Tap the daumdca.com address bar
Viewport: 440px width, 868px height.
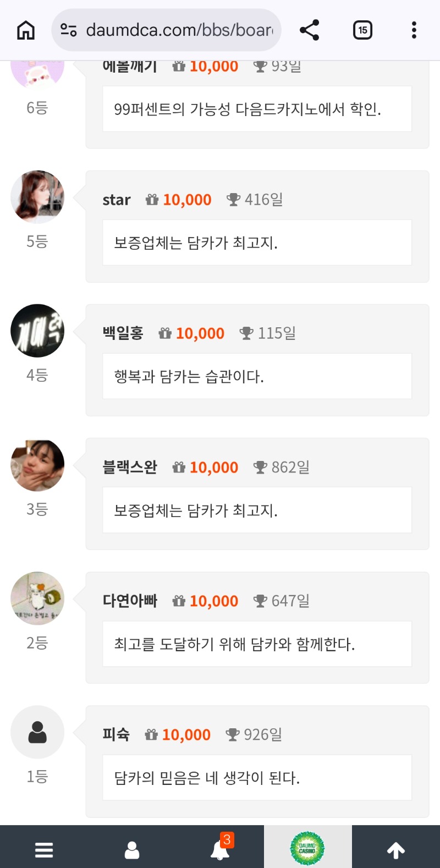point(179,30)
